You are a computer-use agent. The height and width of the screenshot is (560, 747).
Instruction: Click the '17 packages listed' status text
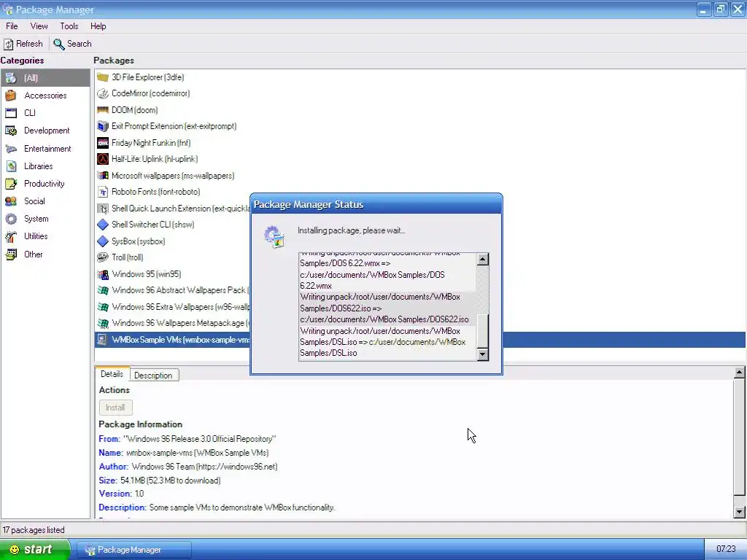[x=34, y=530]
